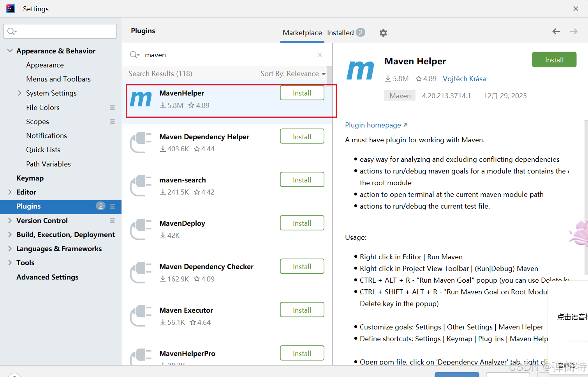588x377 pixels.
Task: Open Appearance settings page
Action: 45,65
